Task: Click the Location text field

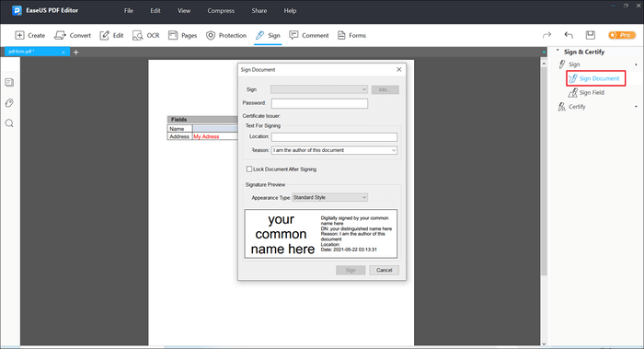Action: coord(334,136)
